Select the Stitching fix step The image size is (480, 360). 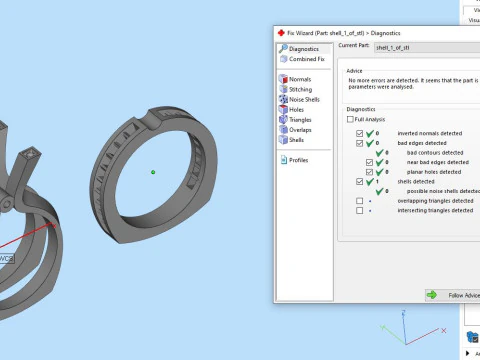click(296, 89)
